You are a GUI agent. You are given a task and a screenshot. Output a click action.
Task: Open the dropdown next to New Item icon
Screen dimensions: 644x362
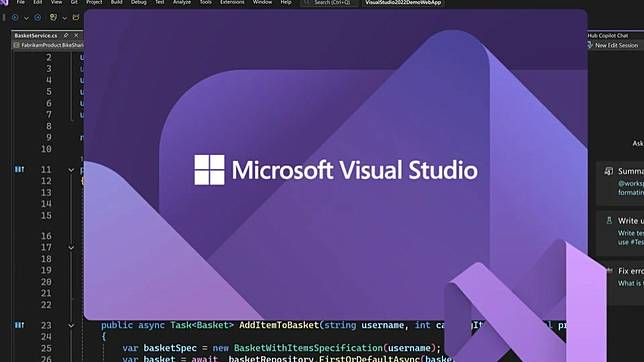(64, 18)
